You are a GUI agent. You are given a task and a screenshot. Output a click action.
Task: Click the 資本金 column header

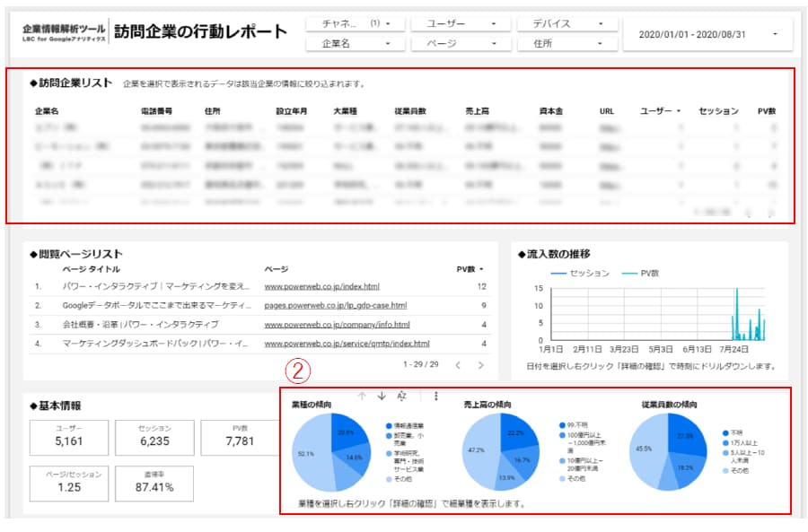(x=551, y=111)
